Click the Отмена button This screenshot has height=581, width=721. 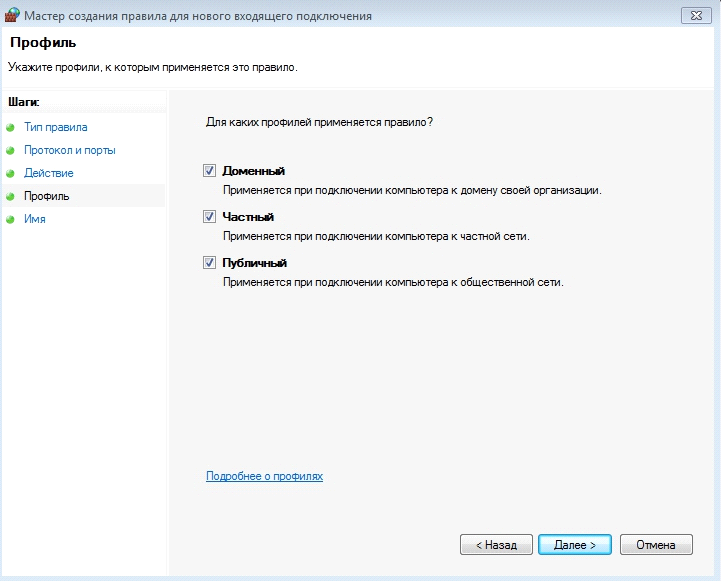[656, 545]
